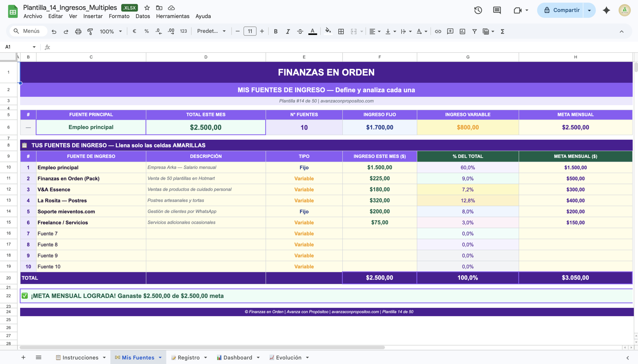Image resolution: width=638 pixels, height=364 pixels.
Task: Open version history clock icon
Action: (x=478, y=10)
